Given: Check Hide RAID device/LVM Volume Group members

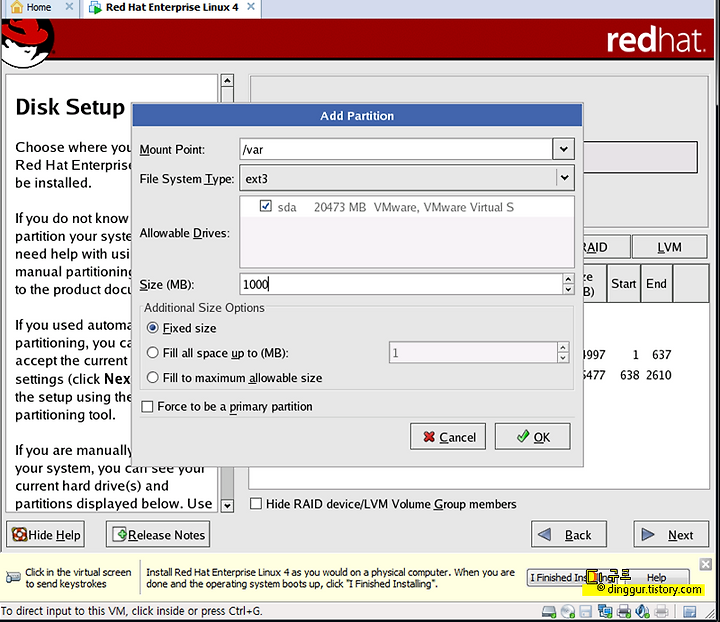Looking at the screenshot, I should [x=256, y=504].
